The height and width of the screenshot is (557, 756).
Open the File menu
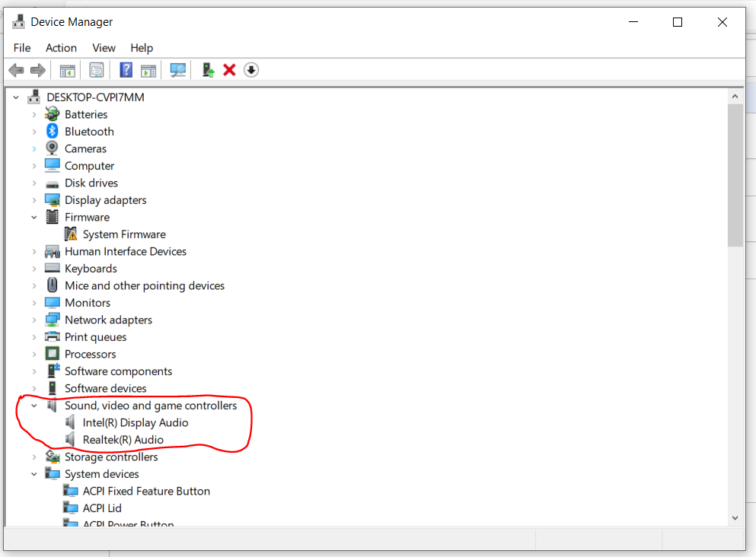[21, 47]
